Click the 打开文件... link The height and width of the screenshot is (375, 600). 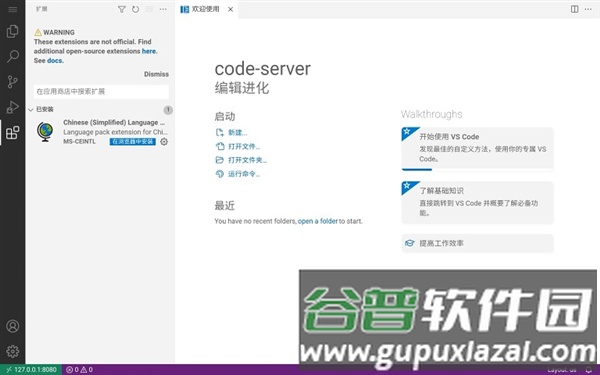coord(244,146)
